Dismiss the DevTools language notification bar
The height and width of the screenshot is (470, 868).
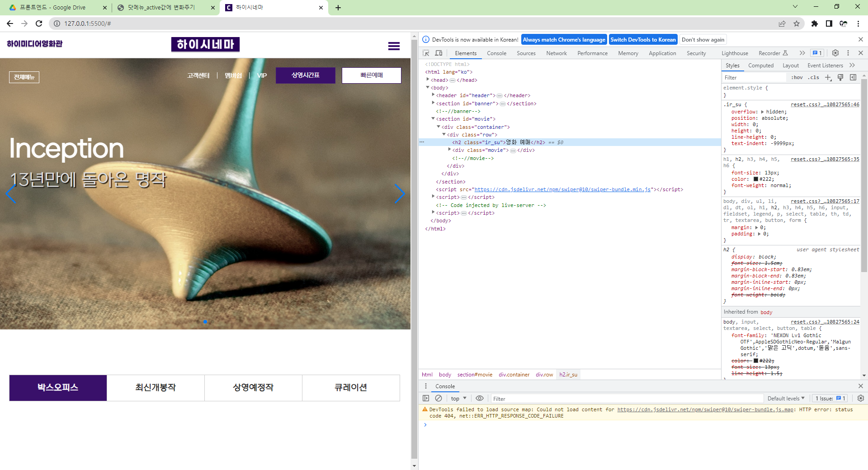tap(861, 39)
